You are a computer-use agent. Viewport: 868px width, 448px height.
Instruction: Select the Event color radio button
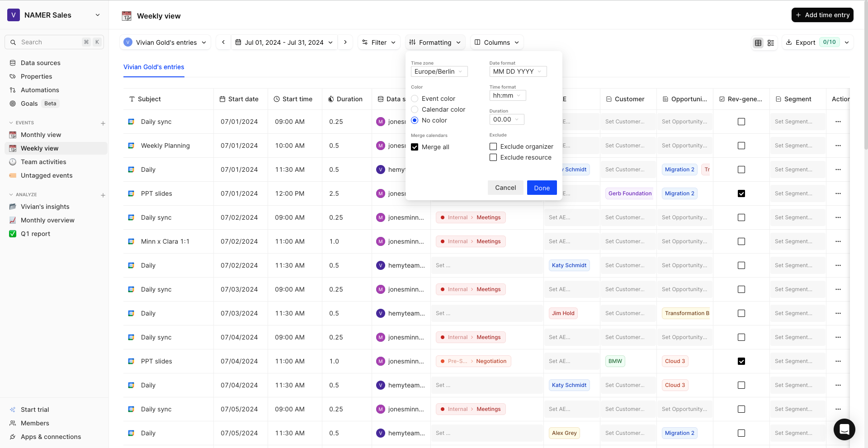point(415,99)
